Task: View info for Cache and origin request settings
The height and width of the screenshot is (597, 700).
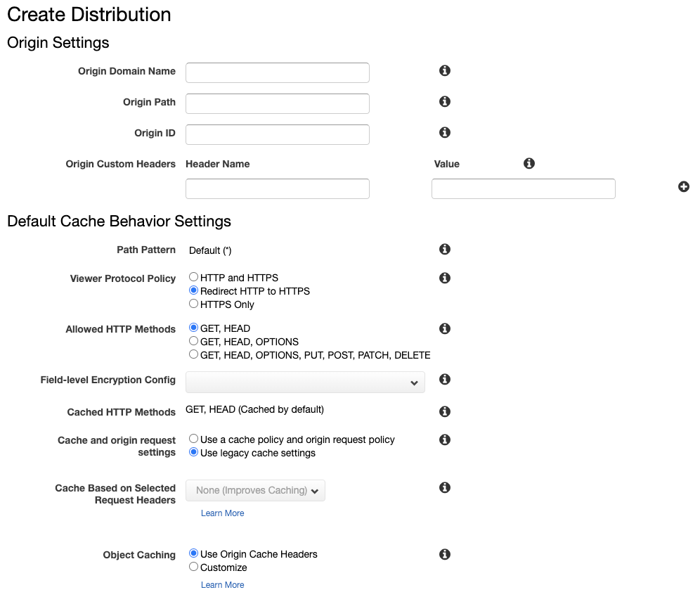Action: point(444,439)
